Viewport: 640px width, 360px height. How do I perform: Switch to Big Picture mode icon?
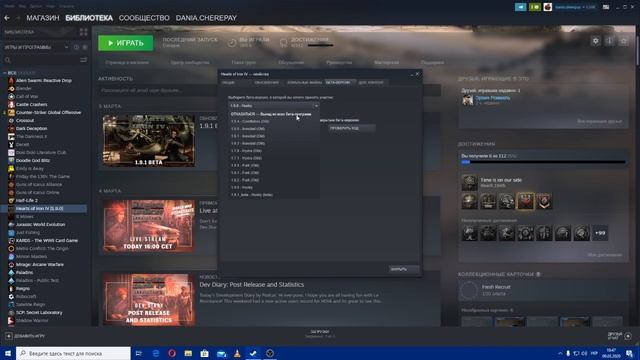606,7
